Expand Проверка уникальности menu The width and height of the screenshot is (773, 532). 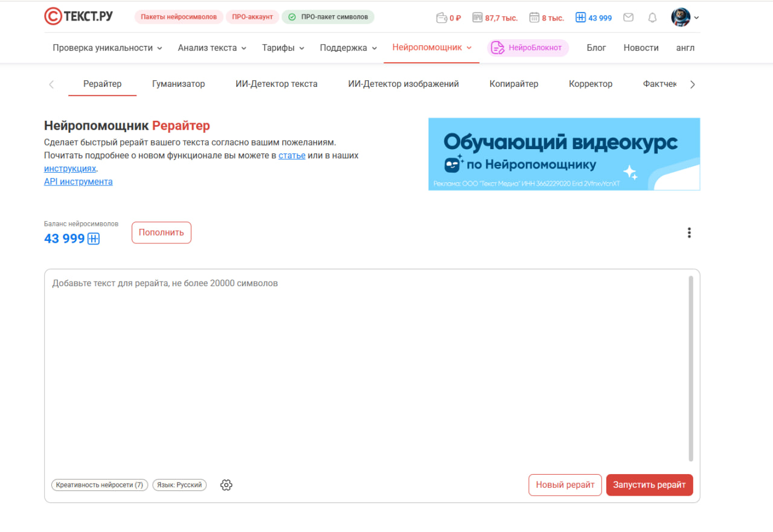click(107, 48)
